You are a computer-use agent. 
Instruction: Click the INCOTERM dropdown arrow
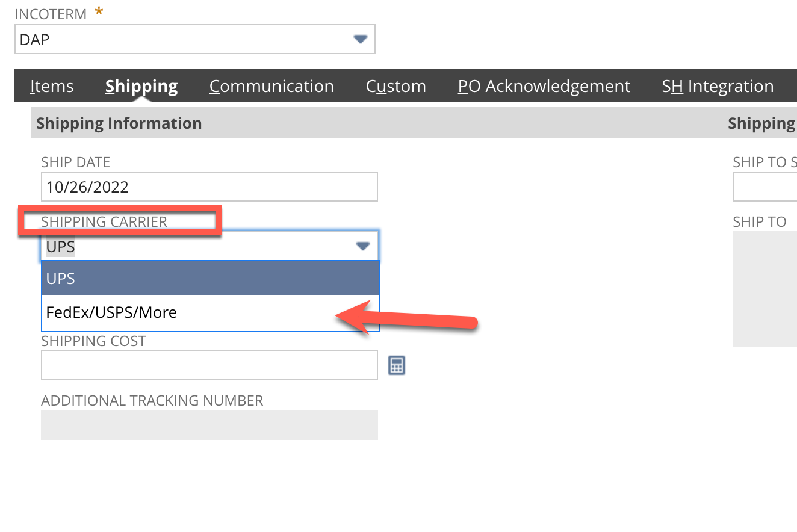[x=361, y=39]
